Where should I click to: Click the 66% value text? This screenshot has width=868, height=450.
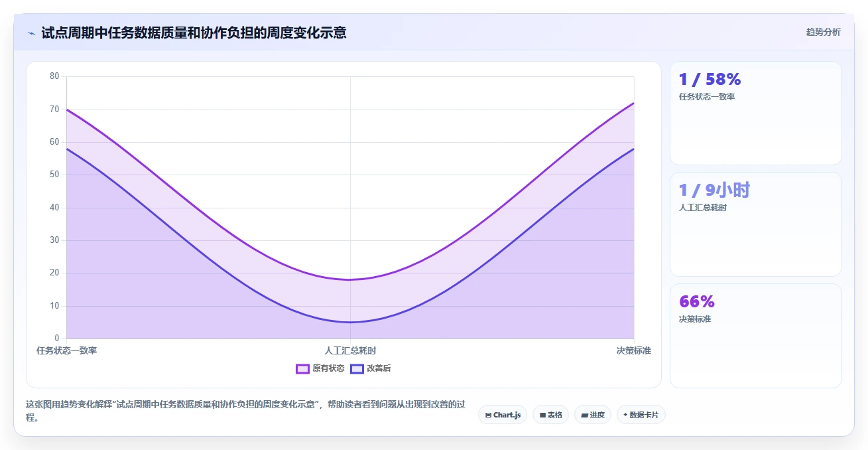[x=697, y=302]
